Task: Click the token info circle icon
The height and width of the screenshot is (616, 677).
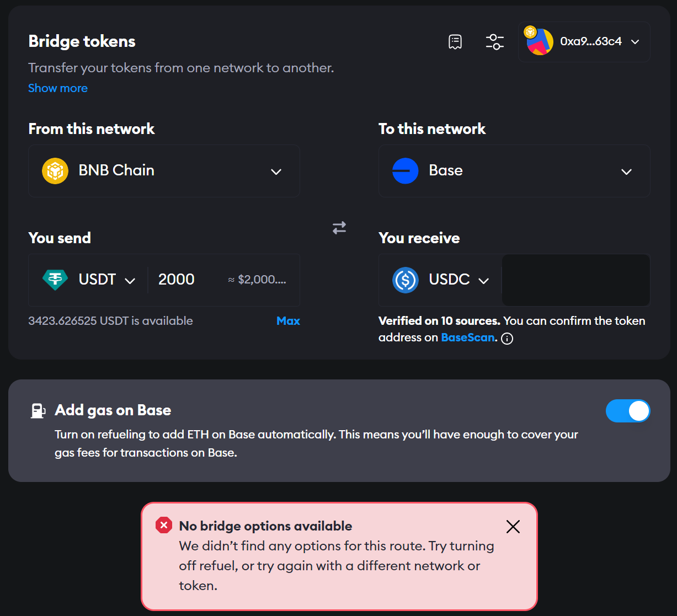Action: [x=507, y=339]
